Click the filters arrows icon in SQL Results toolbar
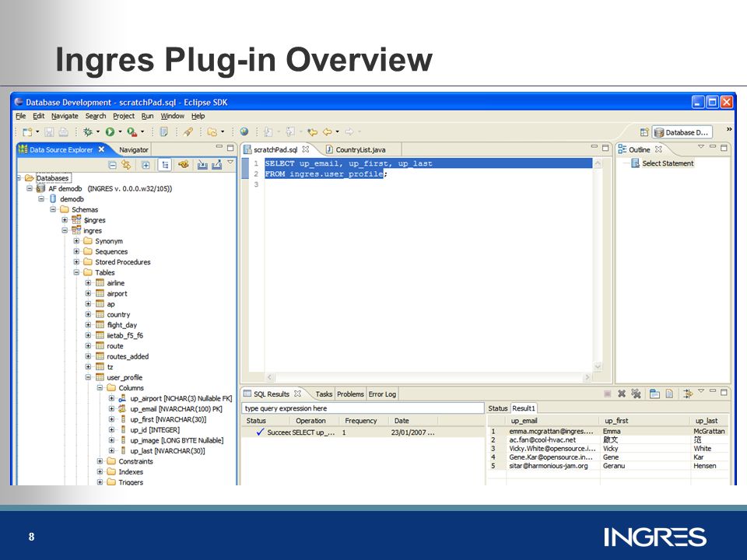 [688, 394]
